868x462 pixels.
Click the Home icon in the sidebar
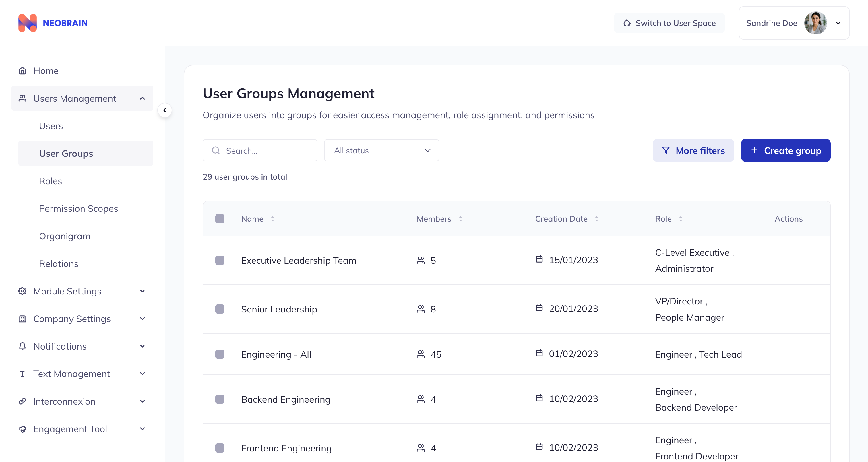(x=22, y=70)
